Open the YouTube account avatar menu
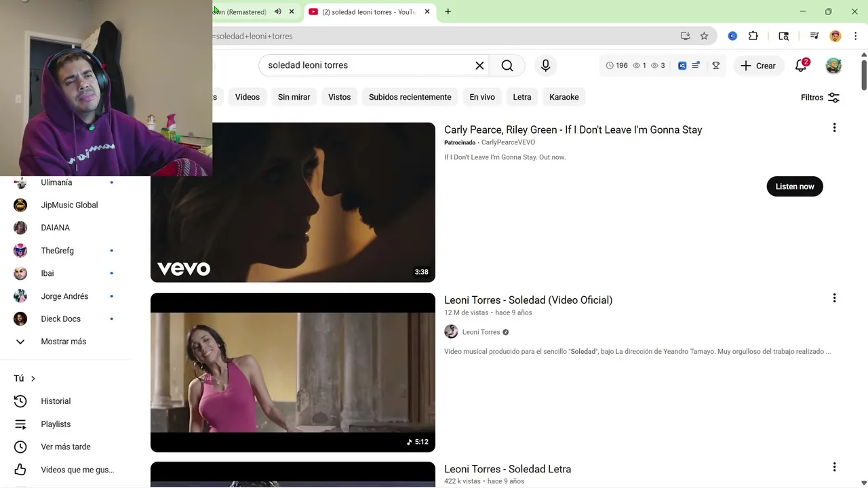This screenshot has width=868, height=488. click(x=833, y=66)
